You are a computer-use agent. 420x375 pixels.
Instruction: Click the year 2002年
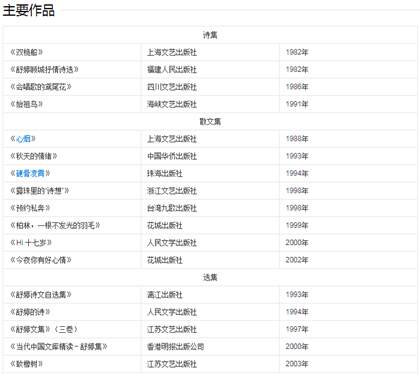tap(297, 260)
